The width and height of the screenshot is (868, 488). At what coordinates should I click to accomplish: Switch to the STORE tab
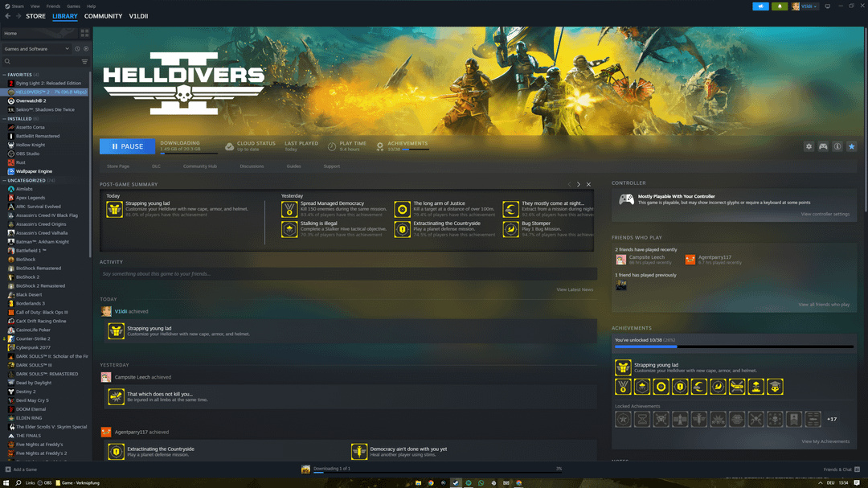(35, 16)
